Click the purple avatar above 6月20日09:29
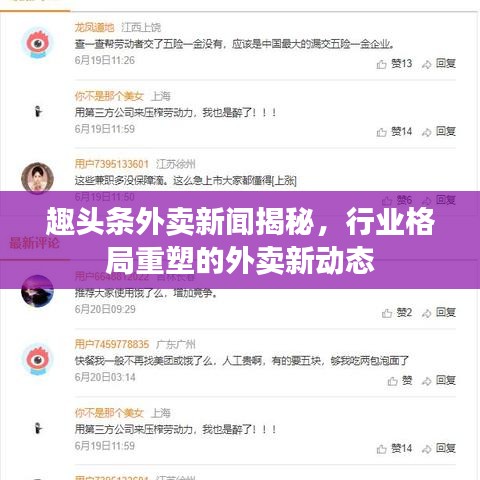The height and width of the screenshot is (480, 480). tap(37, 291)
